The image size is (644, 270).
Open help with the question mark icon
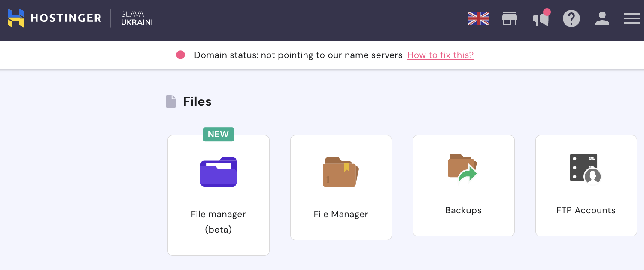click(571, 18)
